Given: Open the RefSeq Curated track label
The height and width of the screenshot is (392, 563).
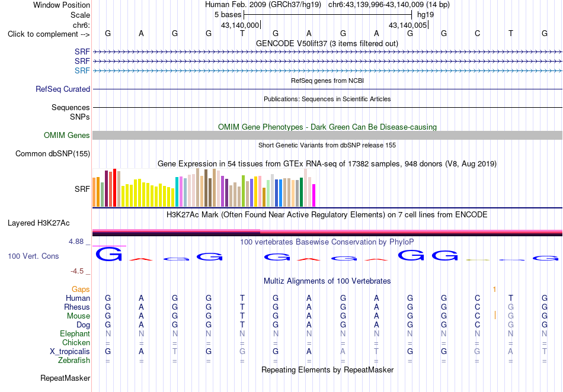Looking at the screenshot, I should click(x=63, y=89).
